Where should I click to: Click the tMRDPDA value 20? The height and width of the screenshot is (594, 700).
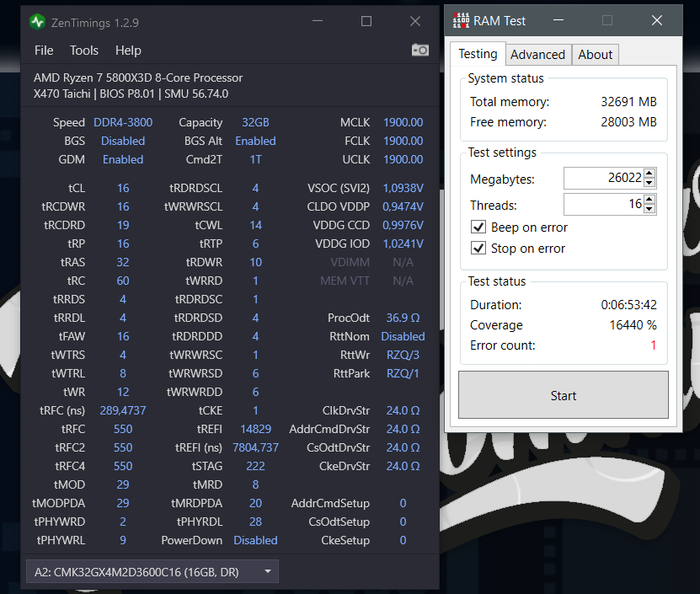tap(255, 503)
